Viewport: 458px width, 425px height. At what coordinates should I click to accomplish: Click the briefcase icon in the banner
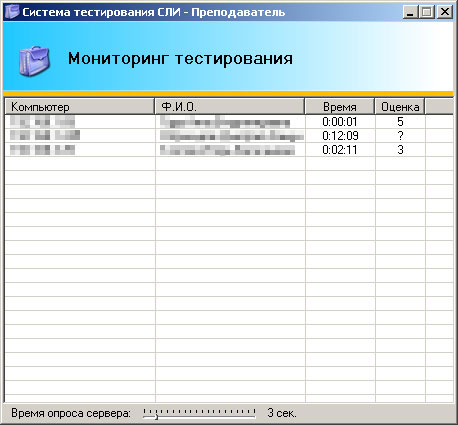(x=34, y=61)
